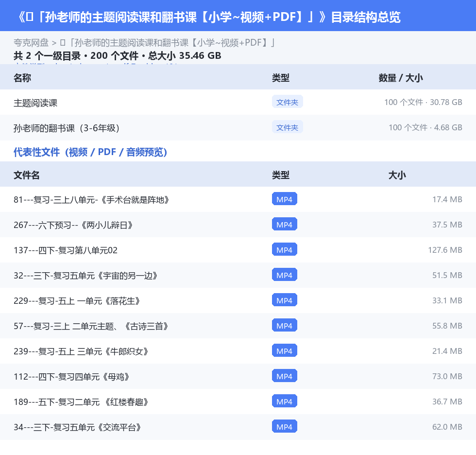Select the 21.4 MB size value
Screen dimensions: 476x455
(447, 351)
